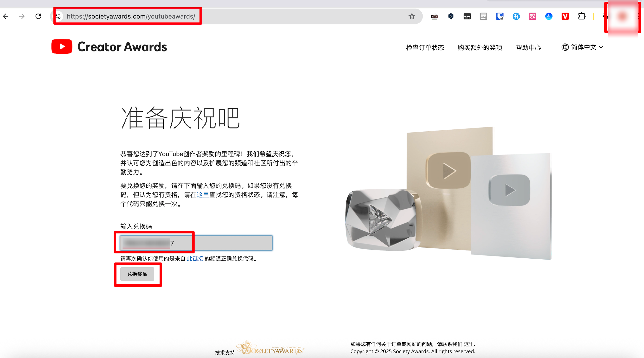Bookmark this page with star icon
The image size is (644, 358).
412,16
